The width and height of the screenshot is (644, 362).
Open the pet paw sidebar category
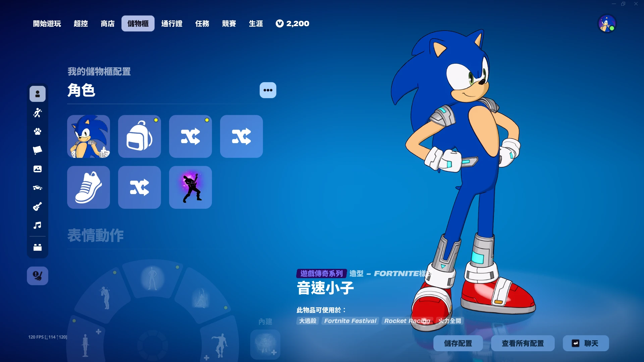(x=38, y=131)
